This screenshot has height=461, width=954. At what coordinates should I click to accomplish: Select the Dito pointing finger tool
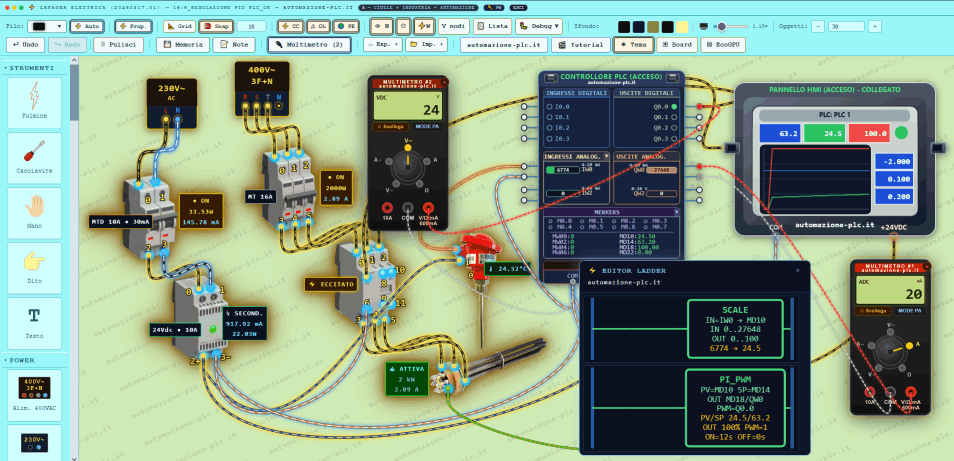point(34,268)
